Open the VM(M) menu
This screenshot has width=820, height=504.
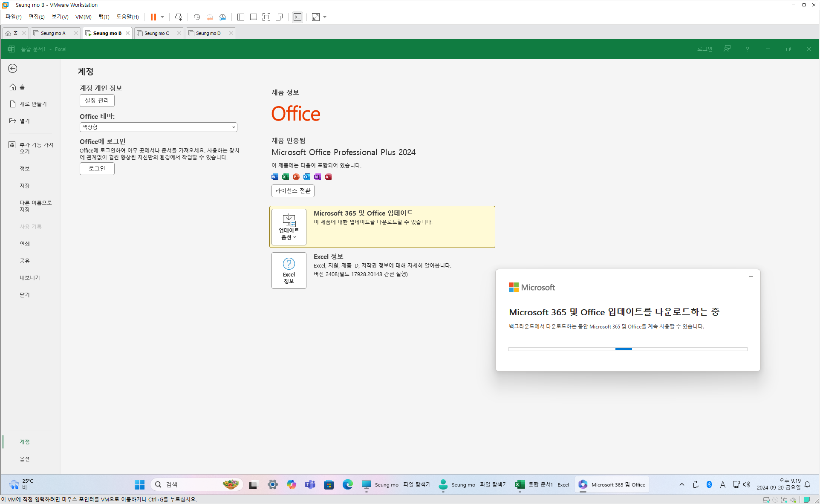click(83, 17)
